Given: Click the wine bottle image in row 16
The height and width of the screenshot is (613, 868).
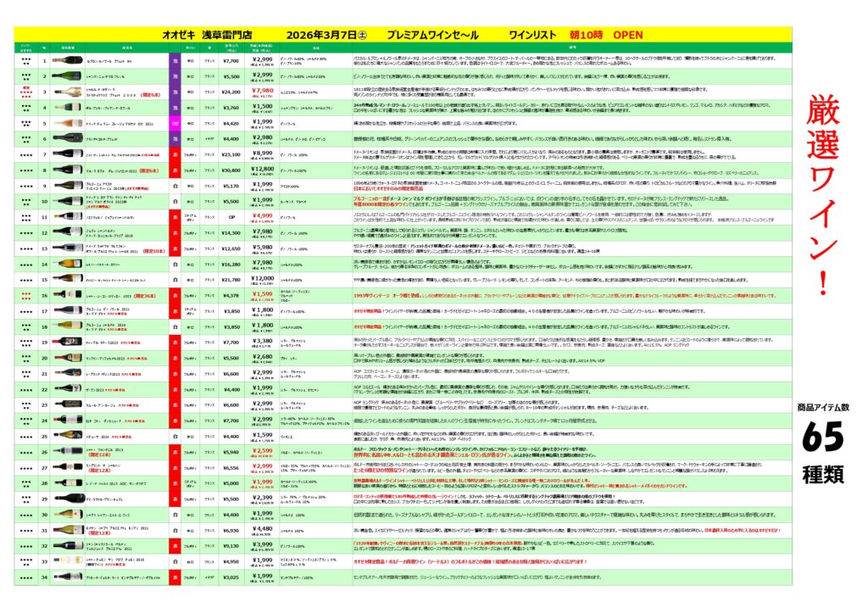Looking at the screenshot, I should tap(66, 296).
